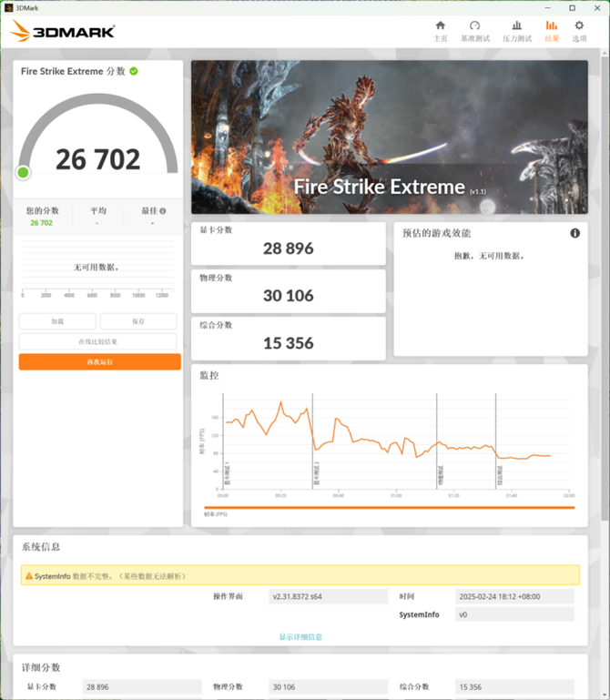Click the orange 再次运行 run again button
This screenshot has height=700, width=610.
[100, 361]
